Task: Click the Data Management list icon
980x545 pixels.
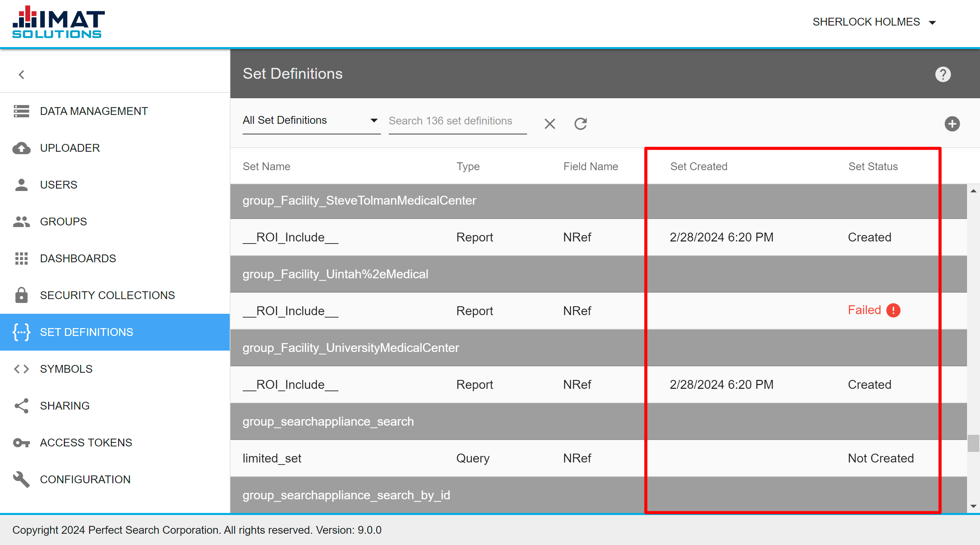Action: (x=21, y=111)
